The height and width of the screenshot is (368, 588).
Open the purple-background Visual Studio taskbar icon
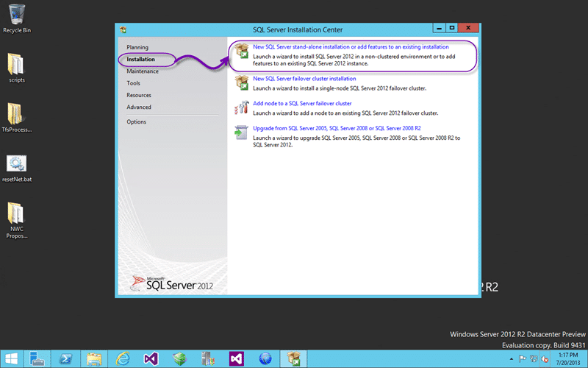coord(236,359)
